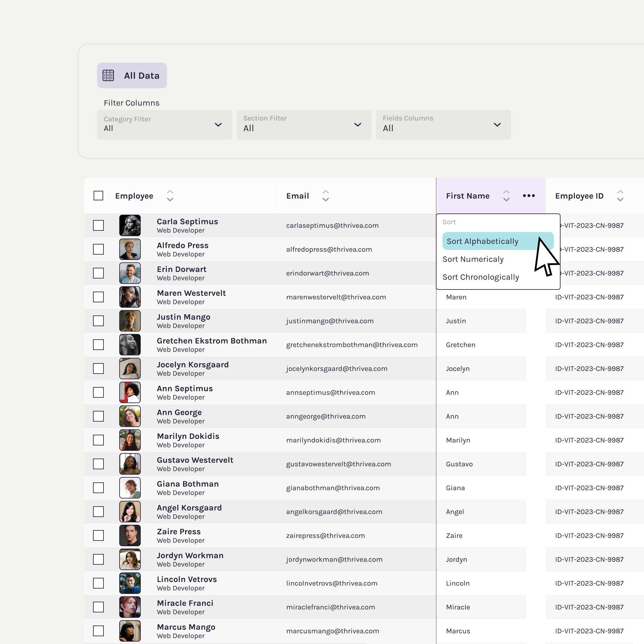Check the box for Alfredo Press

point(98,249)
